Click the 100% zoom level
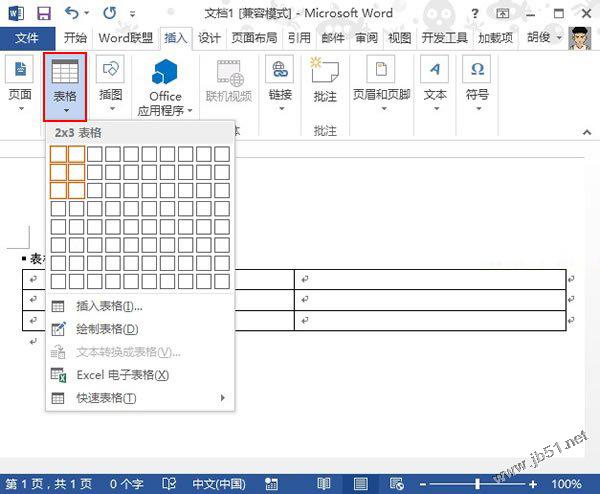Screen dimensions: 600x494 (566, 484)
